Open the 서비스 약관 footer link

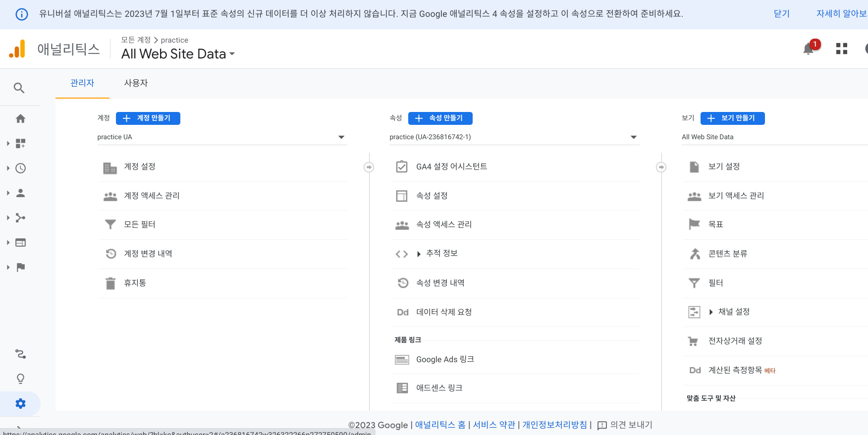coord(494,425)
